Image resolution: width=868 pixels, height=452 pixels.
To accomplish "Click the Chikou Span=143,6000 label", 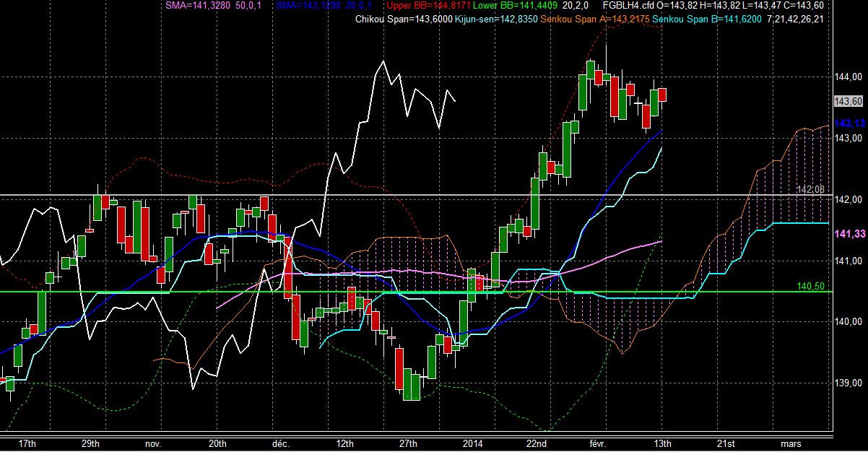I will coord(403,18).
